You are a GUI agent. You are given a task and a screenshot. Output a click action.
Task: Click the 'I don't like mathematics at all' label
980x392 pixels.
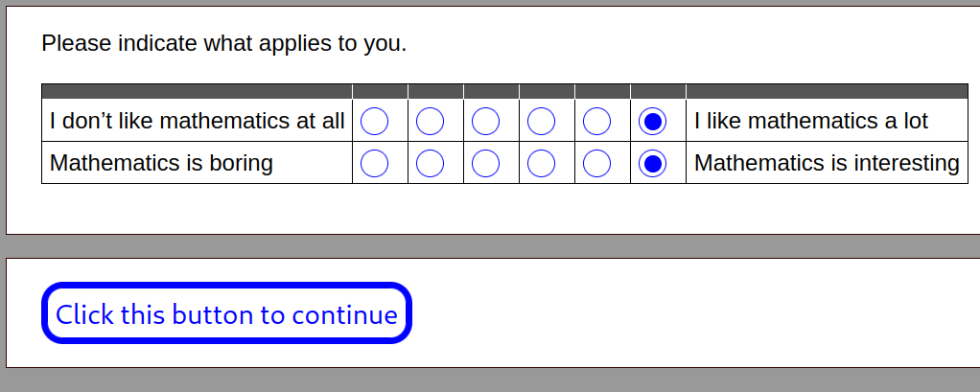(x=197, y=121)
